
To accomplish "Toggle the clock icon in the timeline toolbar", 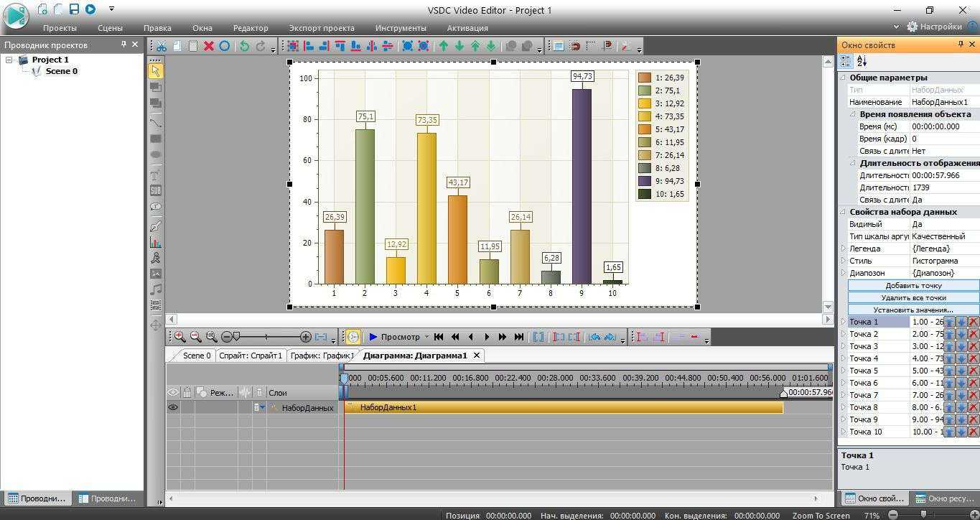I will click(x=353, y=336).
